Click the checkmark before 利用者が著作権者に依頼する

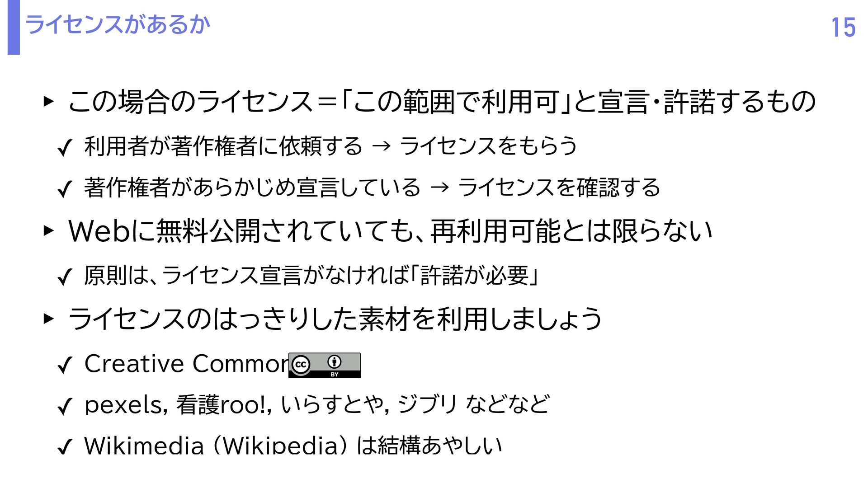(65, 148)
